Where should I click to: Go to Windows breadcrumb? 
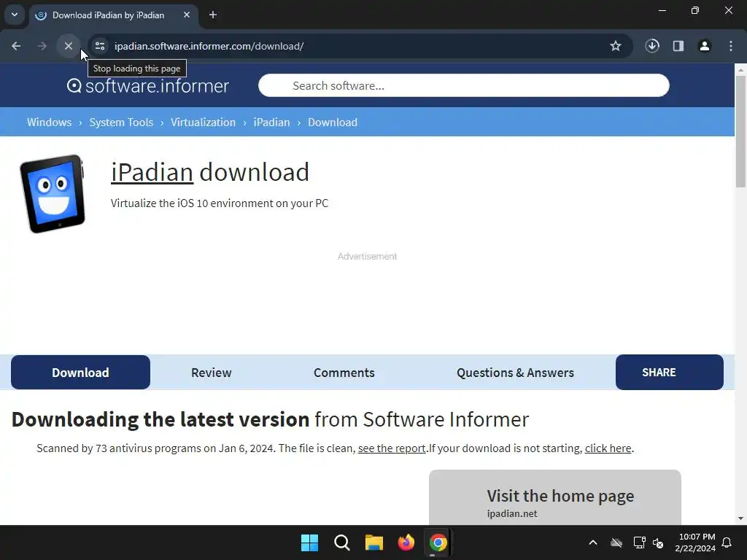(49, 122)
